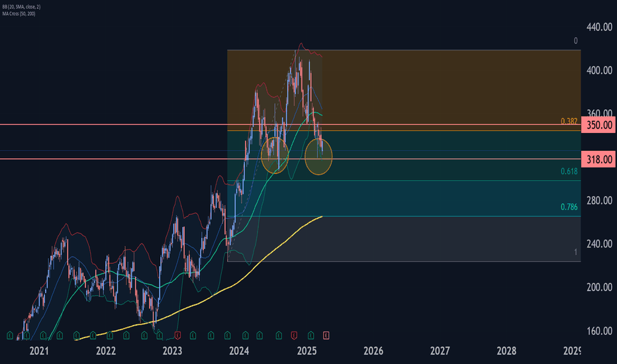Click the dark red earnings marker before 2025
The height and width of the screenshot is (364, 617).
pyautogui.click(x=294, y=336)
